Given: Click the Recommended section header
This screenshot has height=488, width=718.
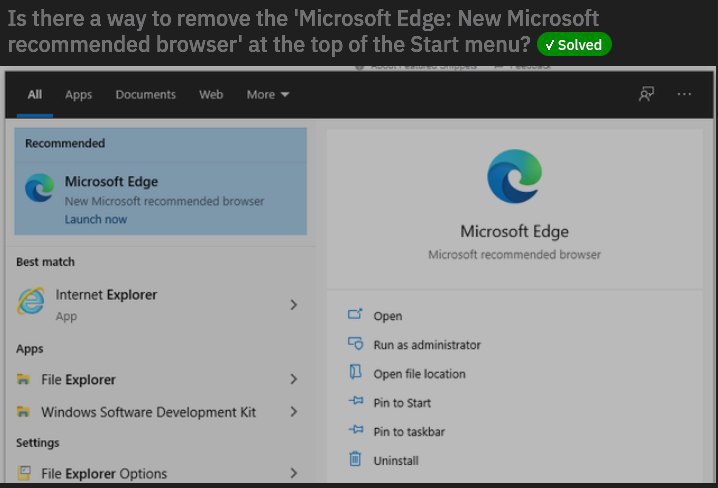Looking at the screenshot, I should coord(65,143).
